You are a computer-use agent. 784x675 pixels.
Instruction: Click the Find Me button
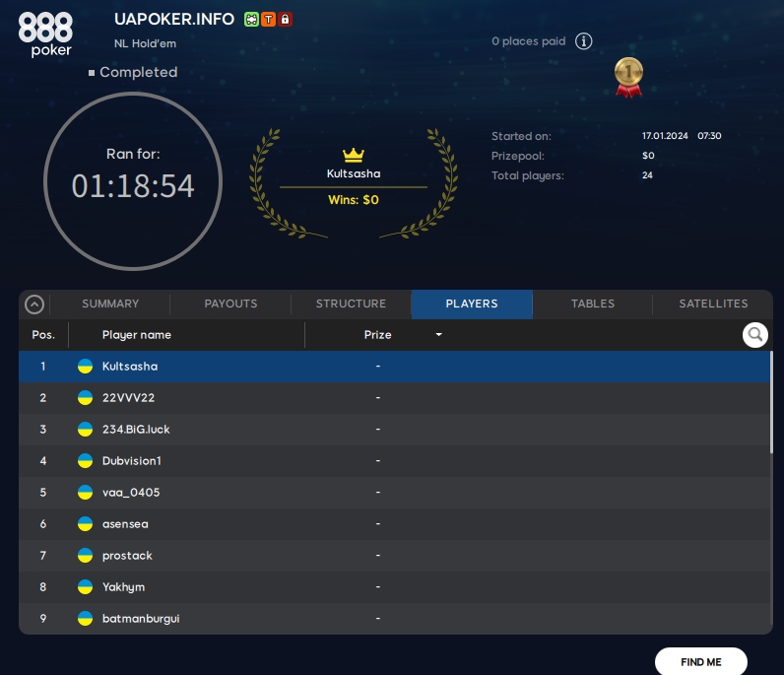[701, 662]
